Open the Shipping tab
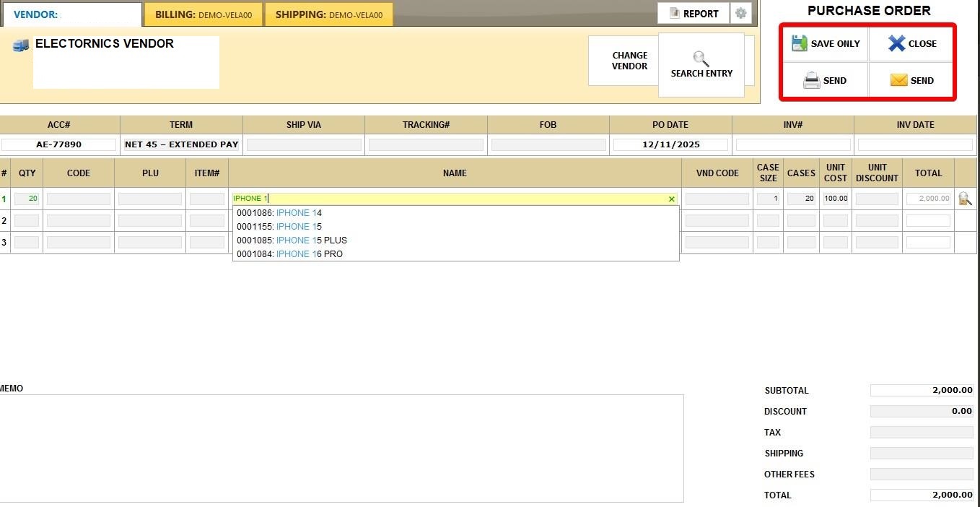Image resolution: width=980 pixels, height=507 pixels. click(x=328, y=14)
